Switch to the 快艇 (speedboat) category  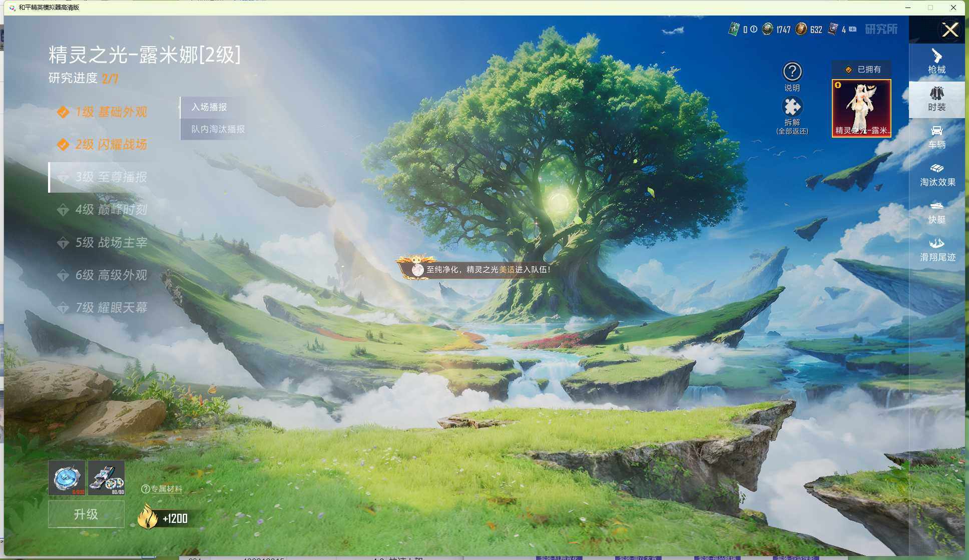pyautogui.click(x=936, y=212)
